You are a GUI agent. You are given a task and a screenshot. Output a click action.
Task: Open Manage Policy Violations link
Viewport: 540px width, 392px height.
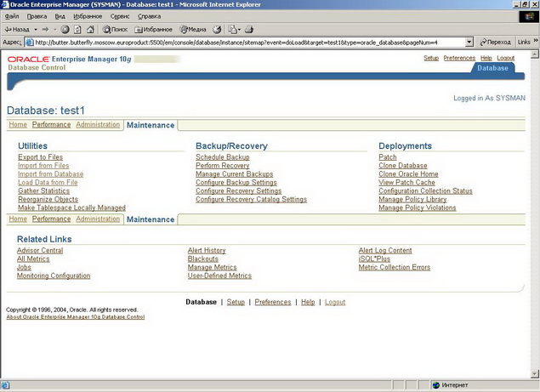click(x=418, y=207)
